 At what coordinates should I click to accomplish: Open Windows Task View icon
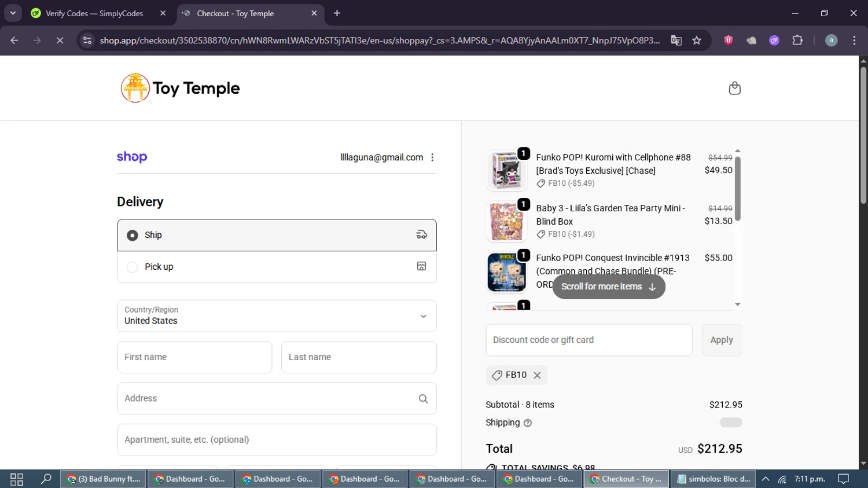point(16,479)
